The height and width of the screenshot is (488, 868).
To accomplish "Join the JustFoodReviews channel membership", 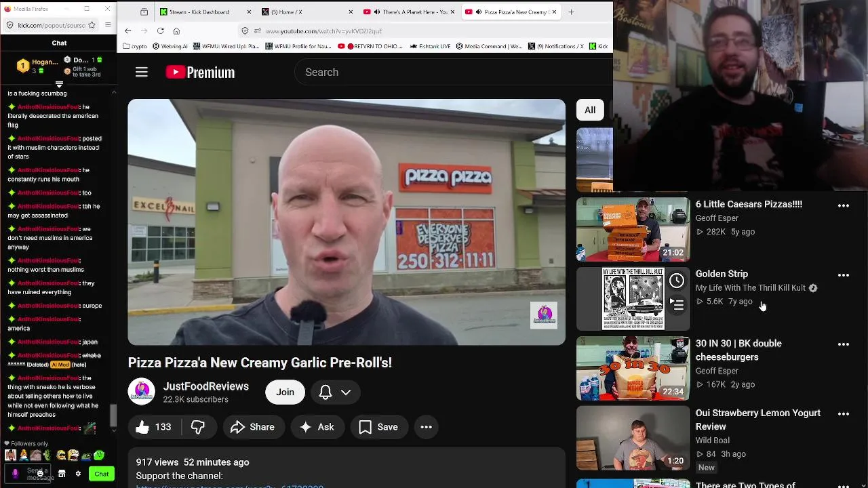I will (285, 392).
